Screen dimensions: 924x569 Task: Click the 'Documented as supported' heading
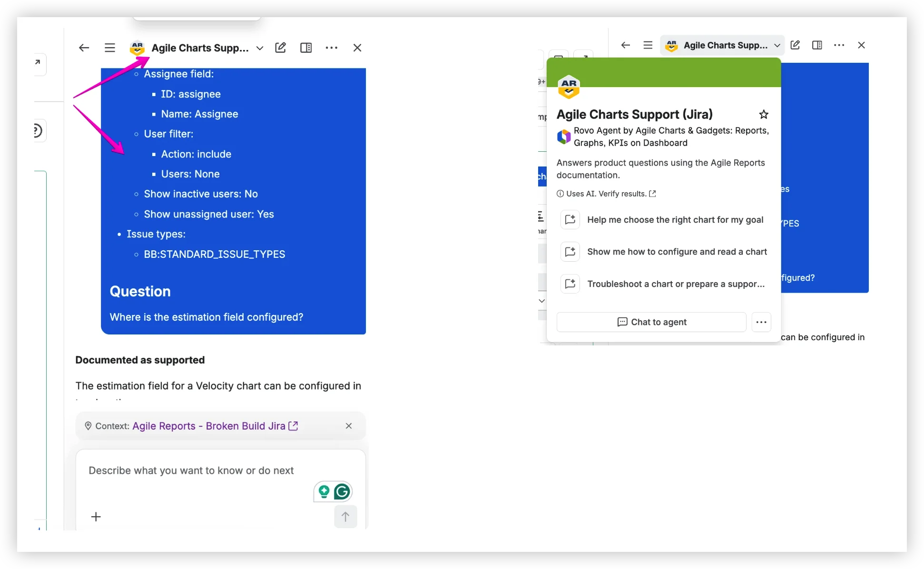tap(140, 360)
